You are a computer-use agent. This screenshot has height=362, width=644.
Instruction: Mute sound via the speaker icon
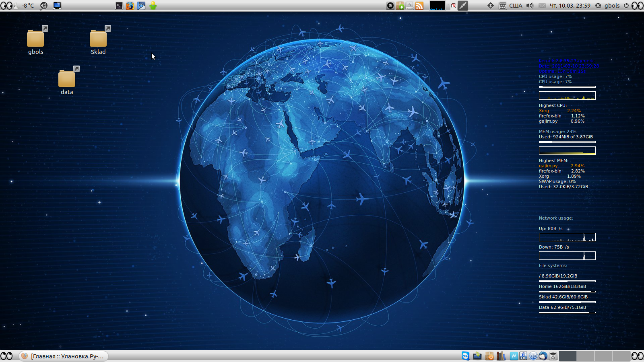point(529,6)
